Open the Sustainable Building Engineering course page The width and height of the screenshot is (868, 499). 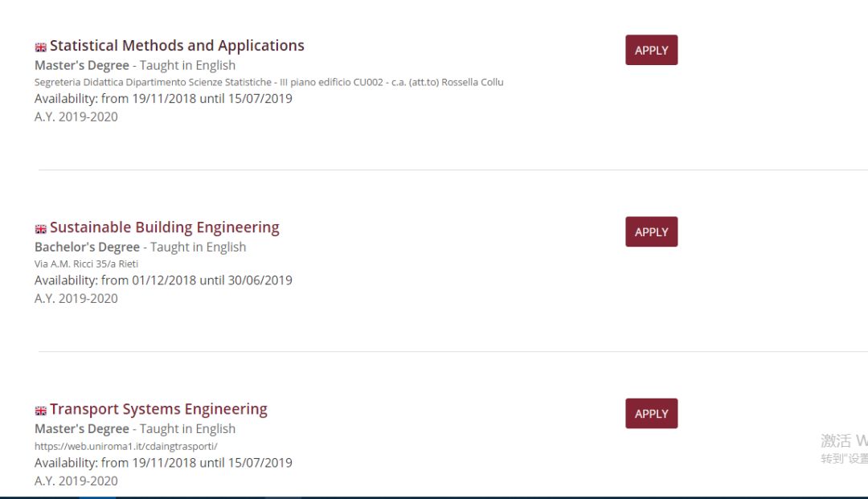pos(164,227)
